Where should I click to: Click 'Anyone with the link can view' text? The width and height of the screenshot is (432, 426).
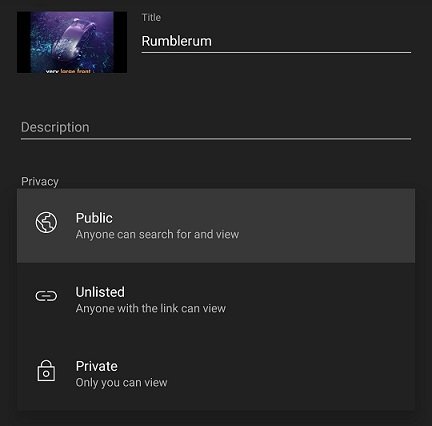[151, 308]
